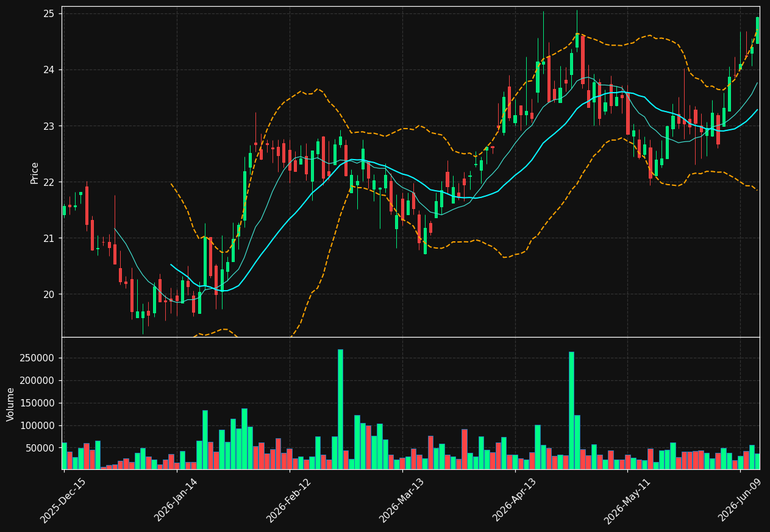Image resolution: width=770 pixels, height=532 pixels.
Task: Select the price tick label 25
Action: point(49,14)
